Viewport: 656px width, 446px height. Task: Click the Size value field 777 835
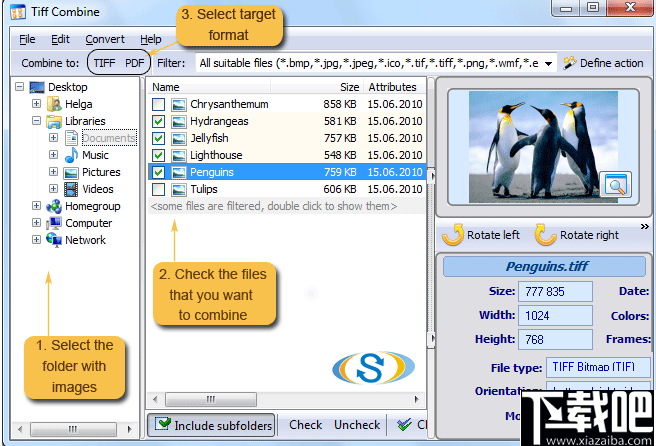pos(555,292)
